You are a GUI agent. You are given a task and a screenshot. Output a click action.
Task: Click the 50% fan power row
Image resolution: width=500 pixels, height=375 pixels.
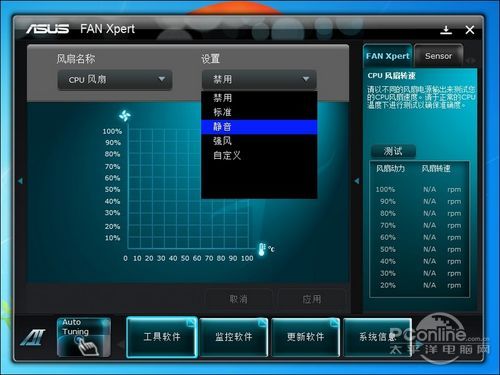point(419,249)
